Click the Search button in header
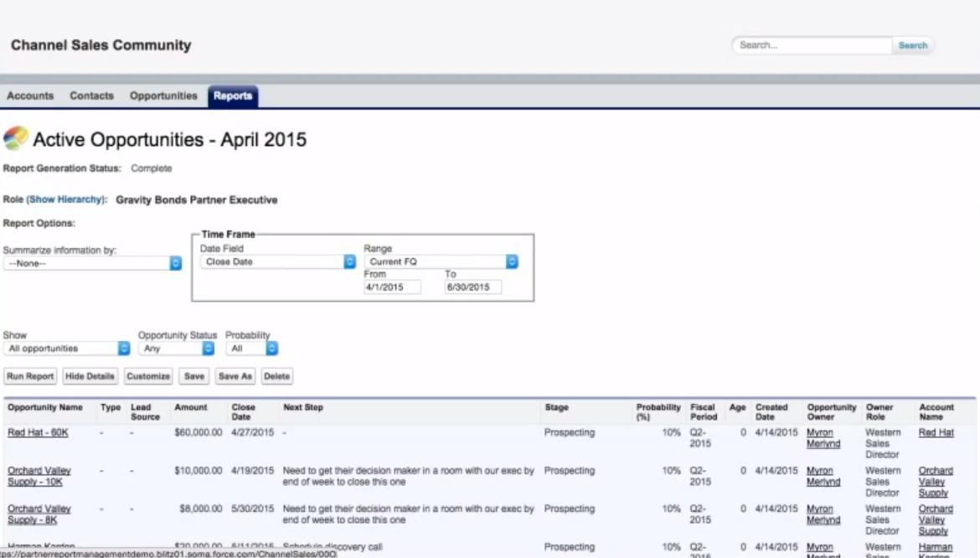The image size is (980, 558). coord(912,45)
